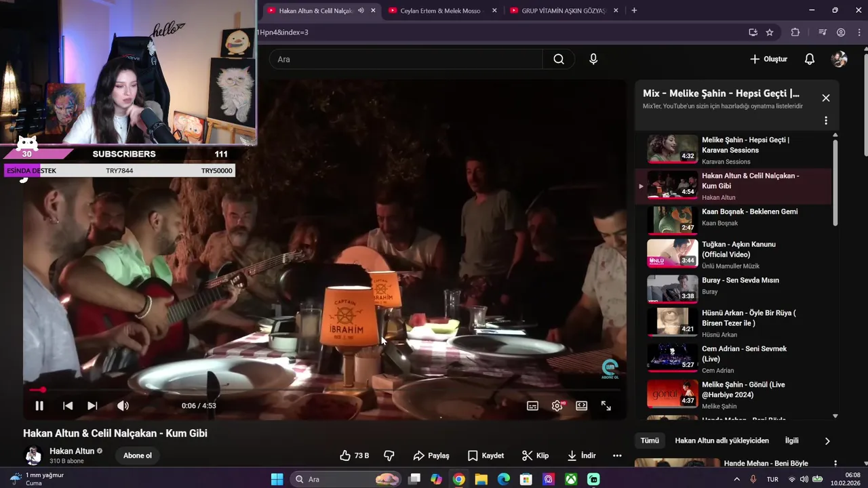The width and height of the screenshot is (868, 488).
Task: Play Hüsnü Arkan - Öyle Bir Rüya
Action: [x=733, y=322]
